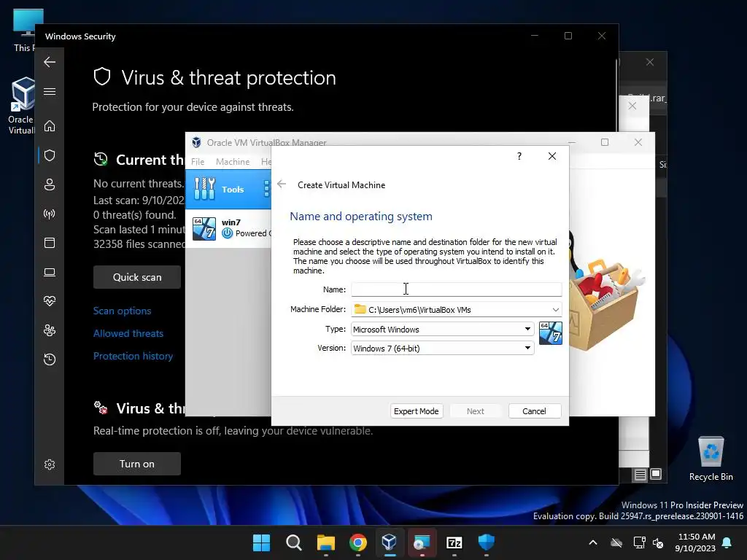Open Device performance & health heart icon

pos(50,301)
